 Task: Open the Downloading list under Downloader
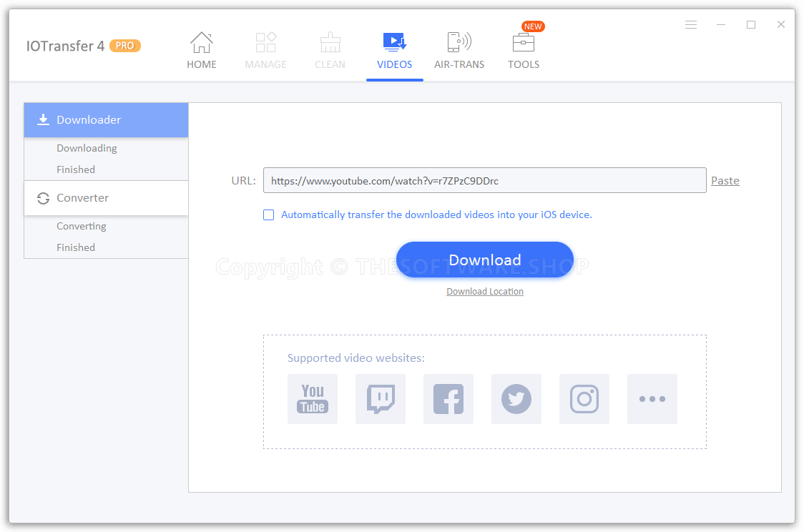pos(87,148)
